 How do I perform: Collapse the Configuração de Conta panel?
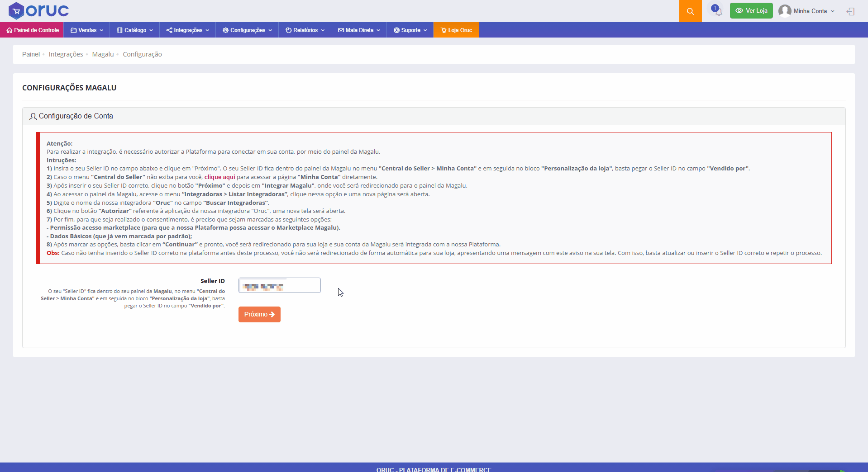pos(835,116)
